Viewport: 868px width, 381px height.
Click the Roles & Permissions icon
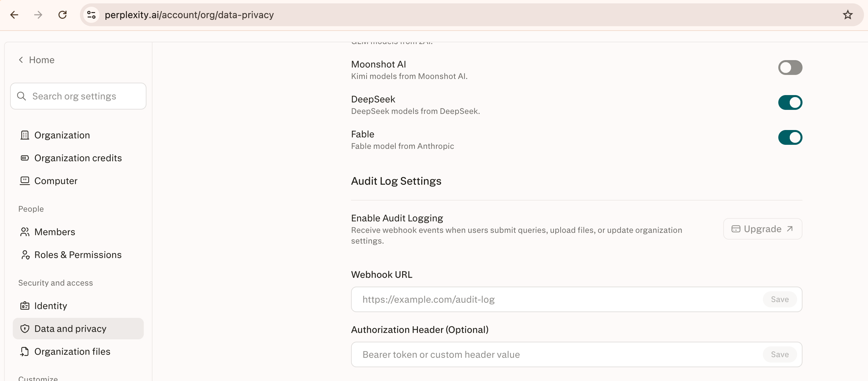pyautogui.click(x=25, y=255)
